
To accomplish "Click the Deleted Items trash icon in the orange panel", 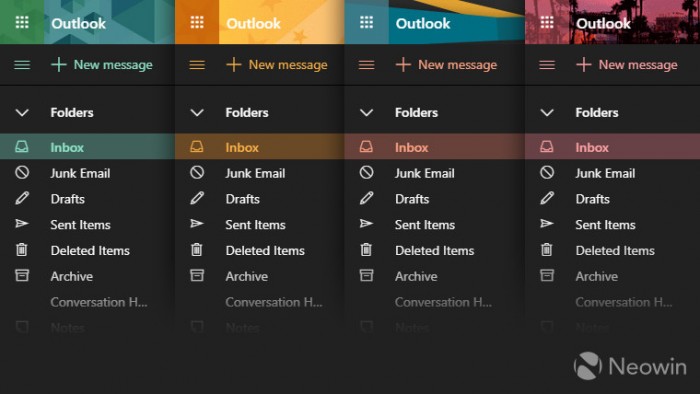I will [197, 249].
